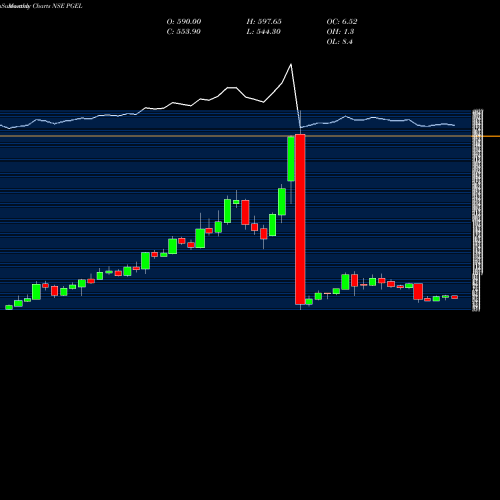500x500 pixels.
Task: Select the close price 'C: 553.90'
Action: 183,31
